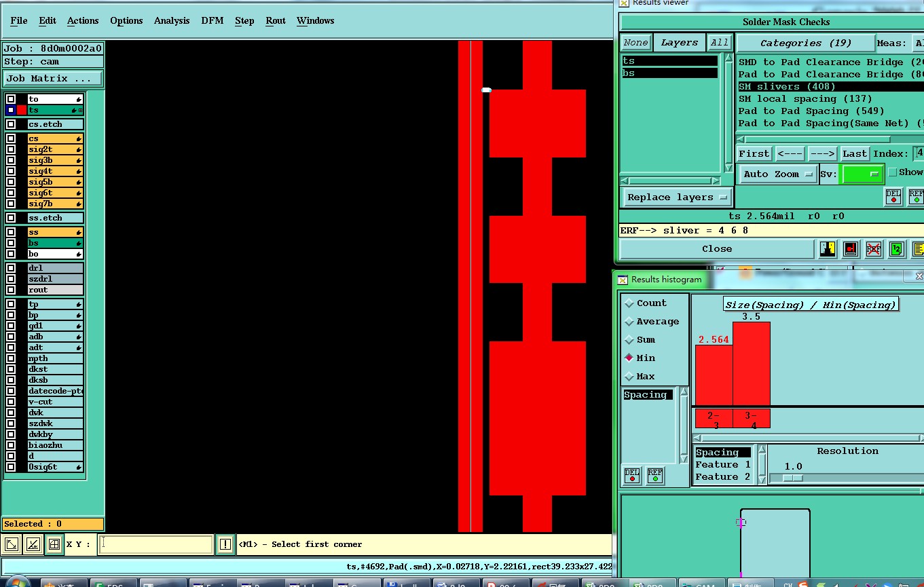
Task: Open the Actions menu
Action: click(x=83, y=20)
